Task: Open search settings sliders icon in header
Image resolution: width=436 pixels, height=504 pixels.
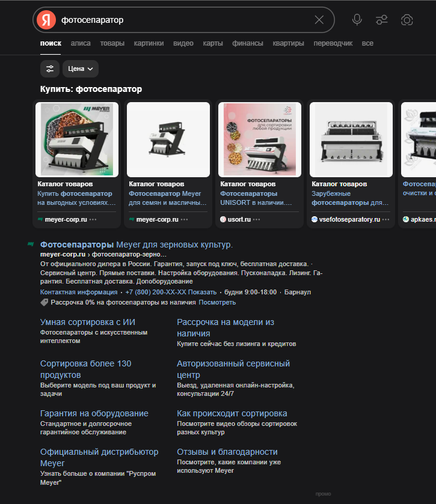Action: (x=382, y=20)
